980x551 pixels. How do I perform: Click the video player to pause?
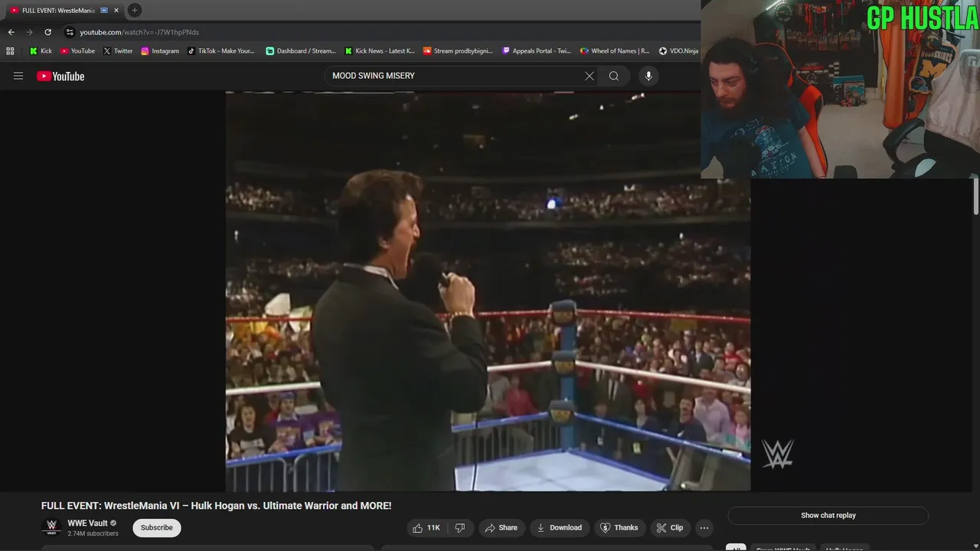pos(488,291)
